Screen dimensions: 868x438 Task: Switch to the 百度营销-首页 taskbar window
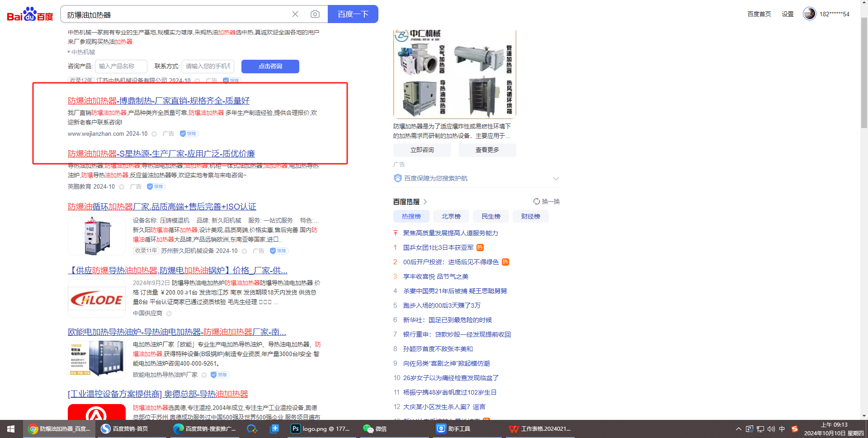[132, 428]
